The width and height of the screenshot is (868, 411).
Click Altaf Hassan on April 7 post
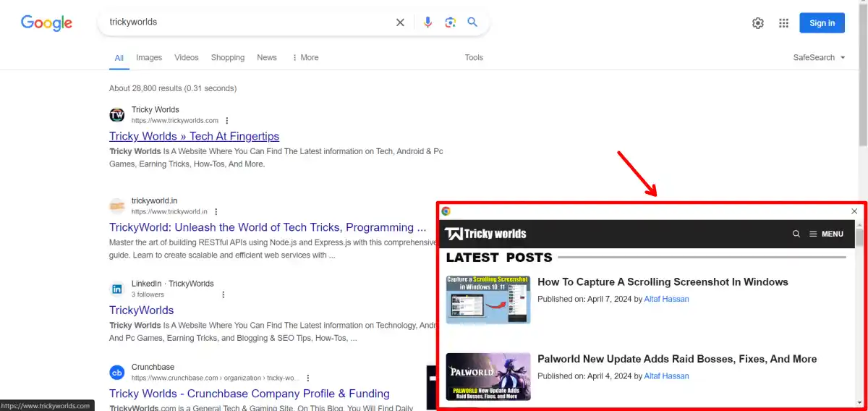pos(666,299)
